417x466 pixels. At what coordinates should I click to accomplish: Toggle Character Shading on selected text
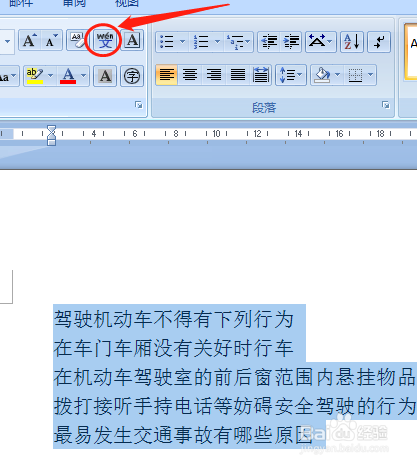coord(105,76)
